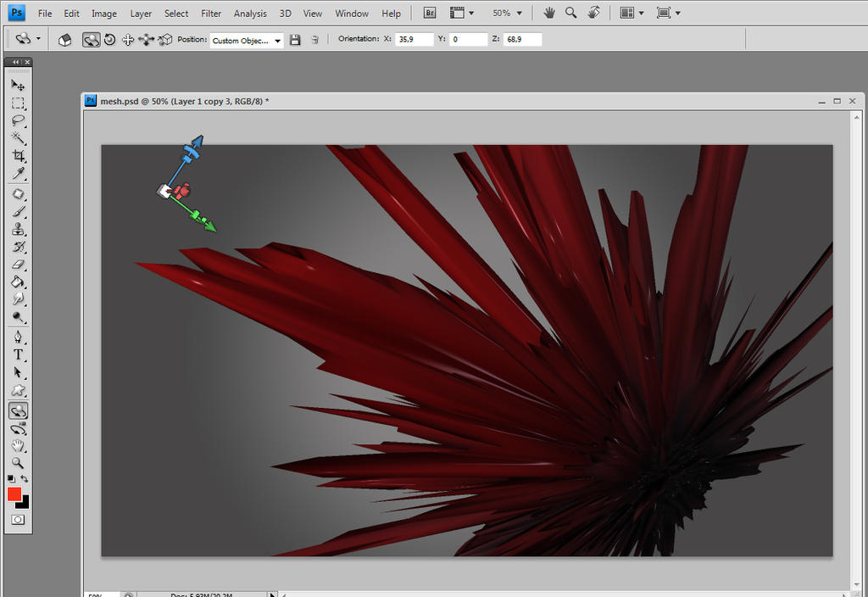Collapse the tools panel with double arrows
The height and width of the screenshot is (597, 868).
(15, 62)
